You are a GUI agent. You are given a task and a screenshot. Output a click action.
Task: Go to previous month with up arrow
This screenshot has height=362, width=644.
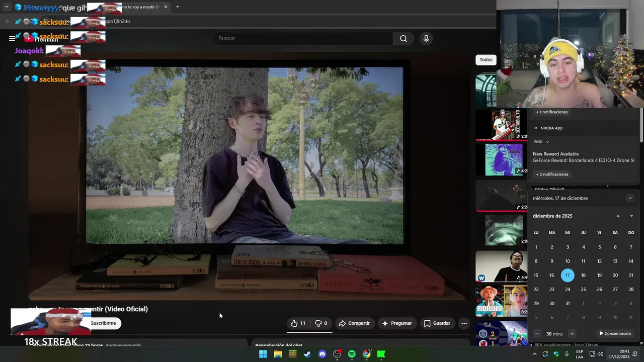[x=618, y=216]
